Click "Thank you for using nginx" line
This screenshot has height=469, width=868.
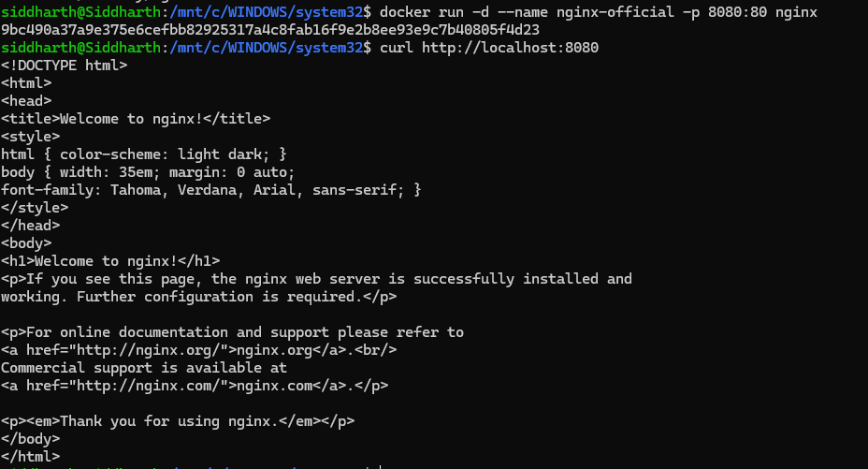[178, 420]
